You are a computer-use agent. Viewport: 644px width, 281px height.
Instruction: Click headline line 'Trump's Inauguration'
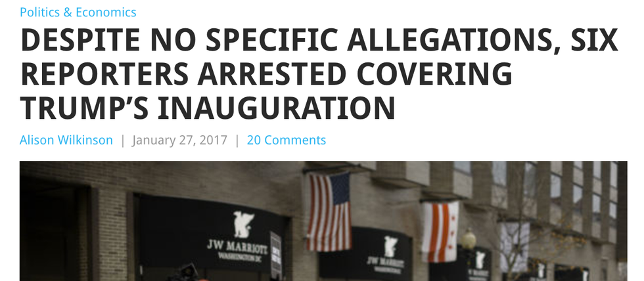(208, 108)
